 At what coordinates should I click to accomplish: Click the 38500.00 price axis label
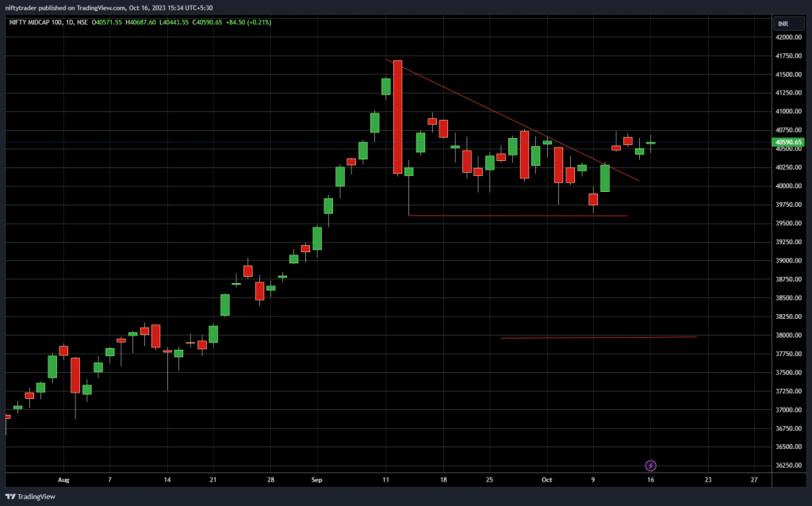pos(788,297)
